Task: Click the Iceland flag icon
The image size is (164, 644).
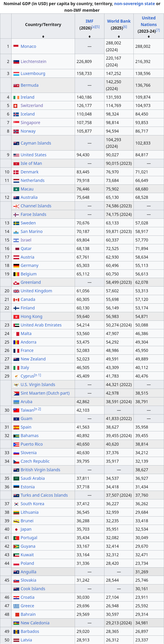Action: tap(16, 114)
